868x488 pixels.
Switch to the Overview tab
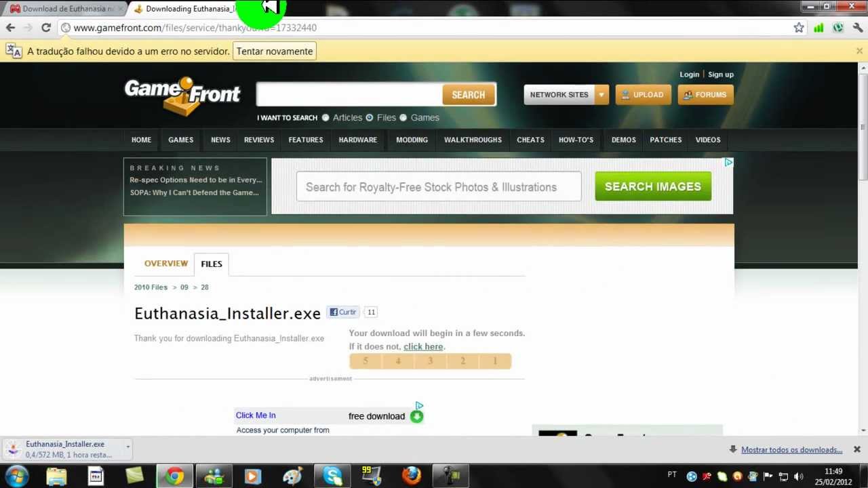click(x=166, y=264)
